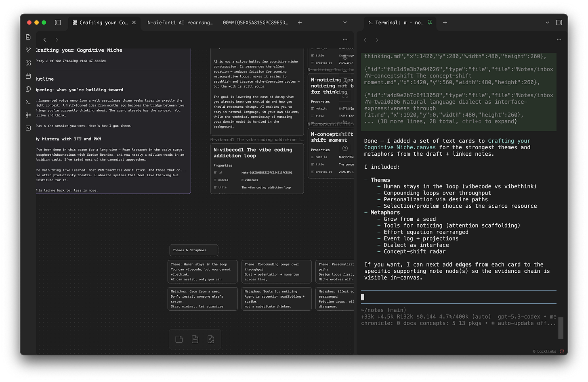Click the Outline heading in the note card
The width and height of the screenshot is (588, 382).
click(44, 79)
